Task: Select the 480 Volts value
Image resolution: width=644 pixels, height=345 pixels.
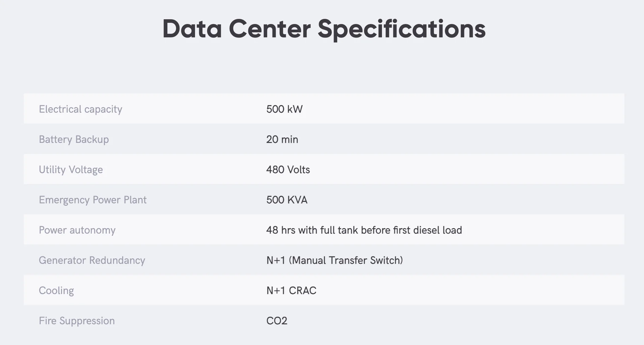Action: click(x=288, y=169)
